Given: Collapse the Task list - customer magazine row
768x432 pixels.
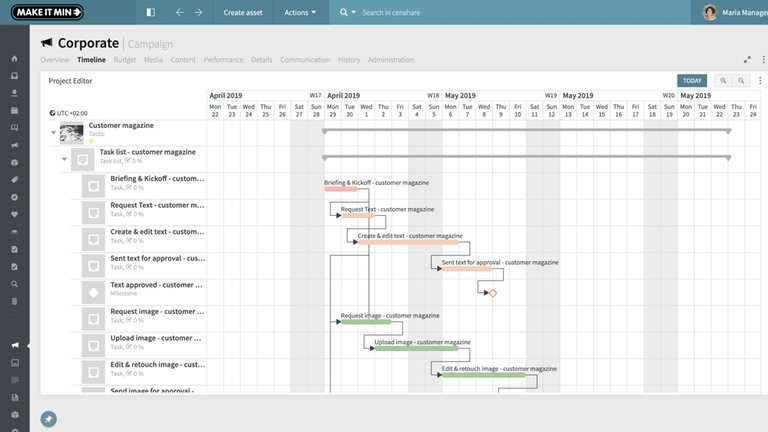Looking at the screenshot, I should point(64,158).
